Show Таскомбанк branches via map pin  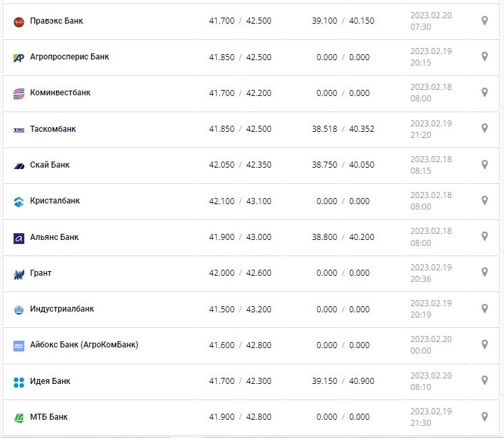pos(484,128)
